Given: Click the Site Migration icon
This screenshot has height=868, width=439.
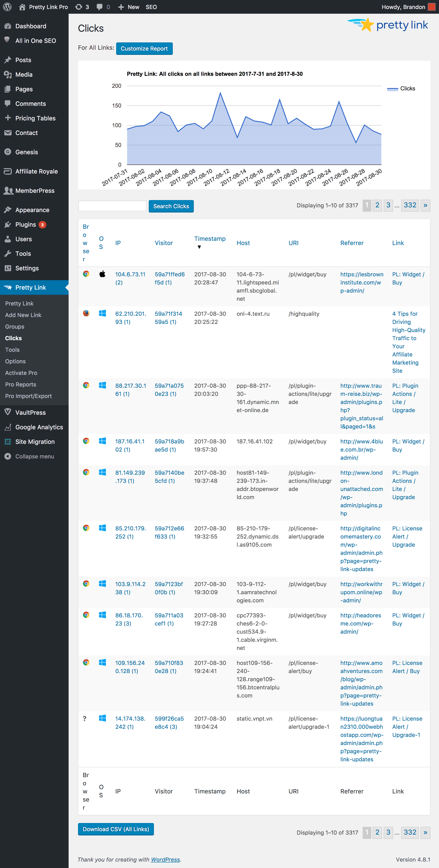Looking at the screenshot, I should [x=8, y=441].
